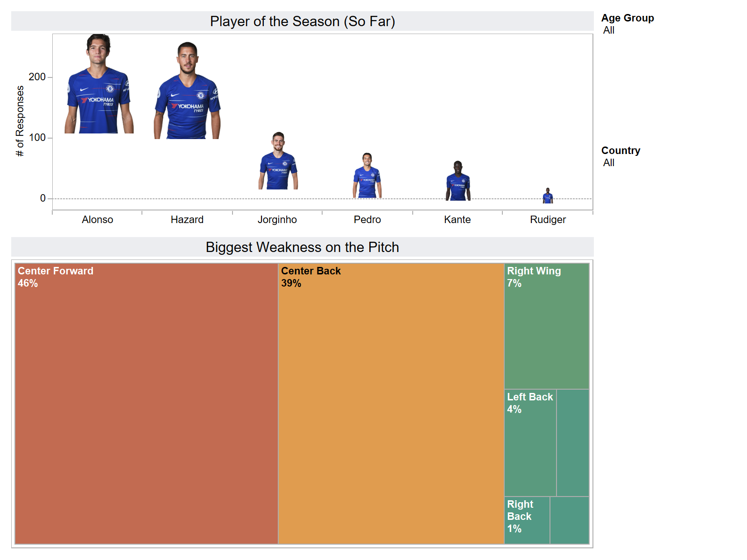Select unlabeled tile beside Left Back
Viewport: 747px width, 560px height.
click(573, 443)
